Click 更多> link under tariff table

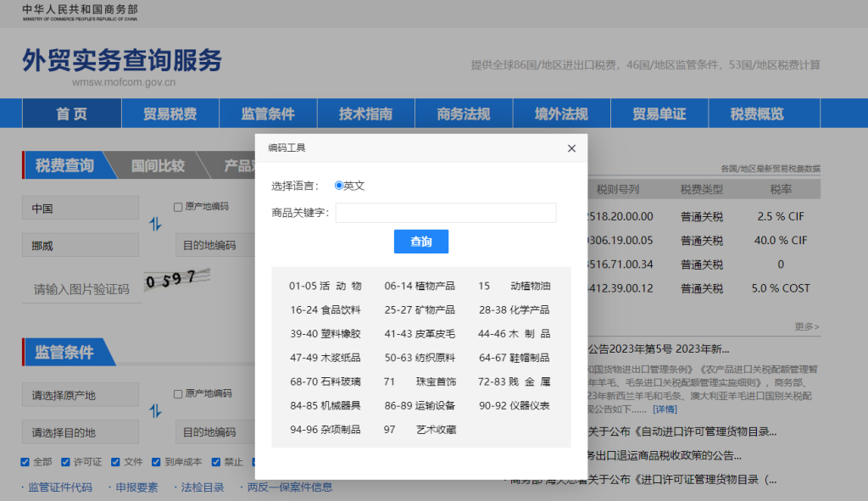click(807, 326)
